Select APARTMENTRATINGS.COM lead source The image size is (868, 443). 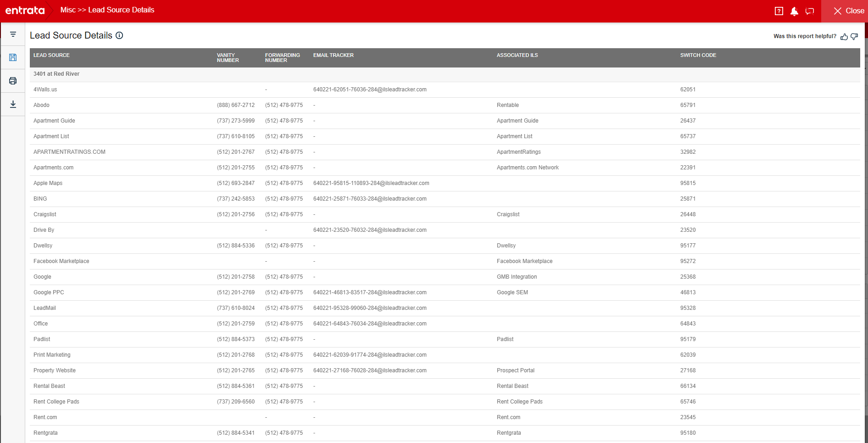click(69, 152)
